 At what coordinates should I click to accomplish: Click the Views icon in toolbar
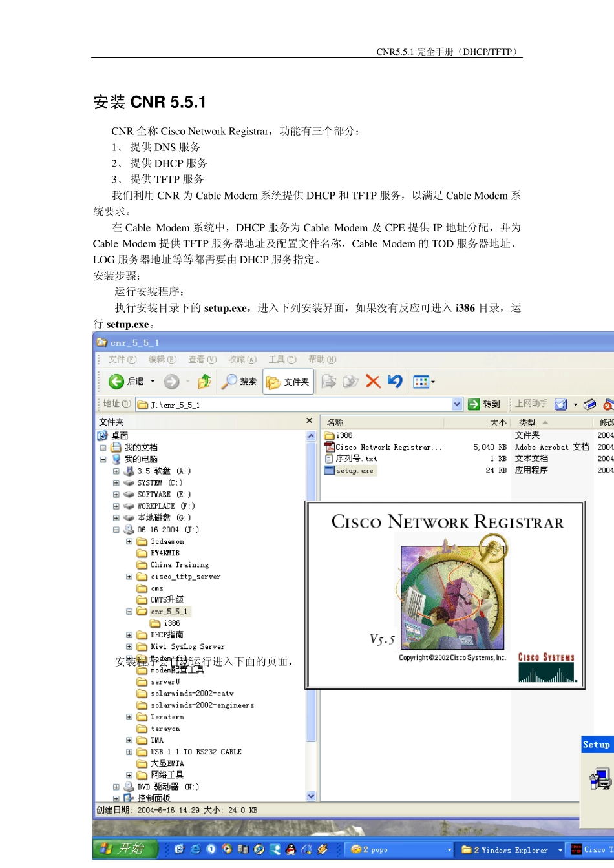point(421,382)
